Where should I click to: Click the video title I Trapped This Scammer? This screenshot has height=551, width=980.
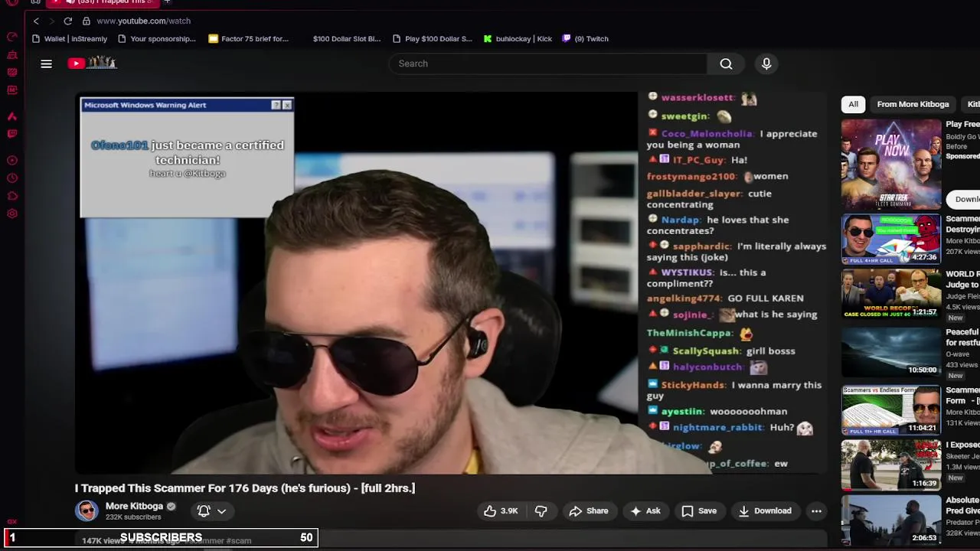[x=245, y=488]
